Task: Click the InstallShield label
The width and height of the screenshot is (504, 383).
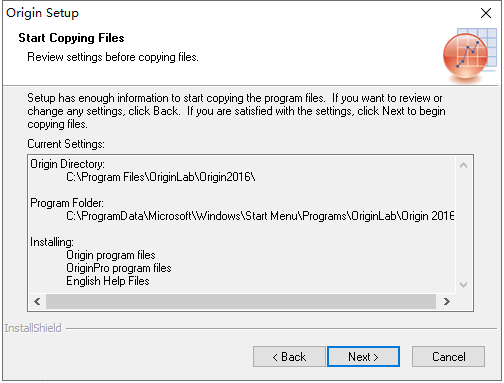Action: pyautogui.click(x=33, y=328)
